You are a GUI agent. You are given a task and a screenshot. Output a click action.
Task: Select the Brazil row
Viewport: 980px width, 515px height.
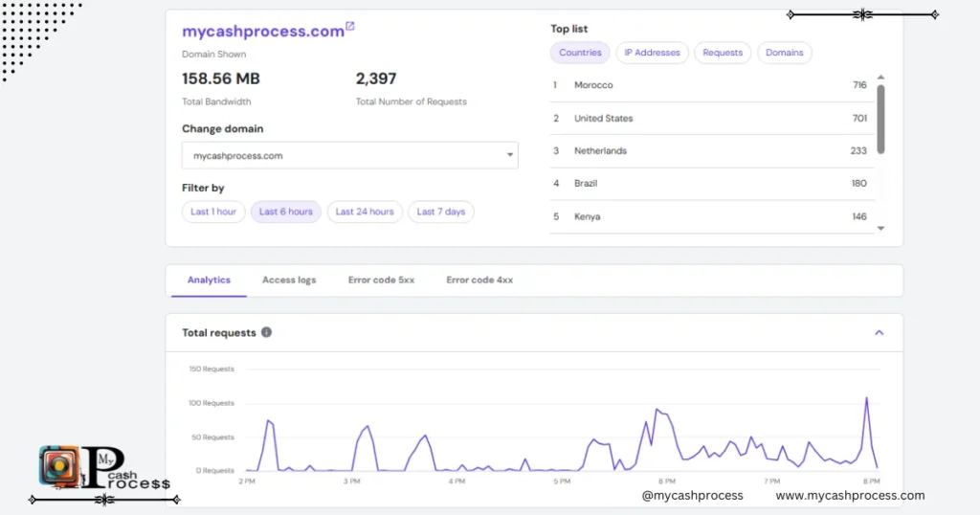712,183
